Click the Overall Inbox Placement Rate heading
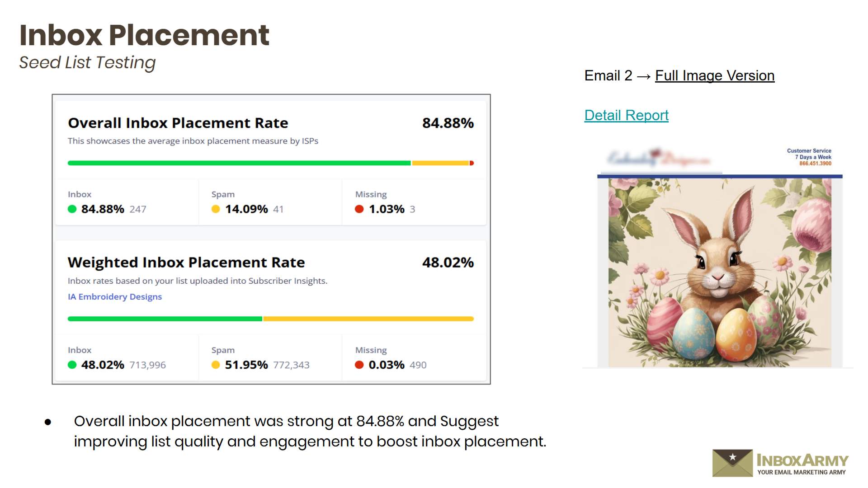Image resolution: width=868 pixels, height=488 pixels. point(178,123)
